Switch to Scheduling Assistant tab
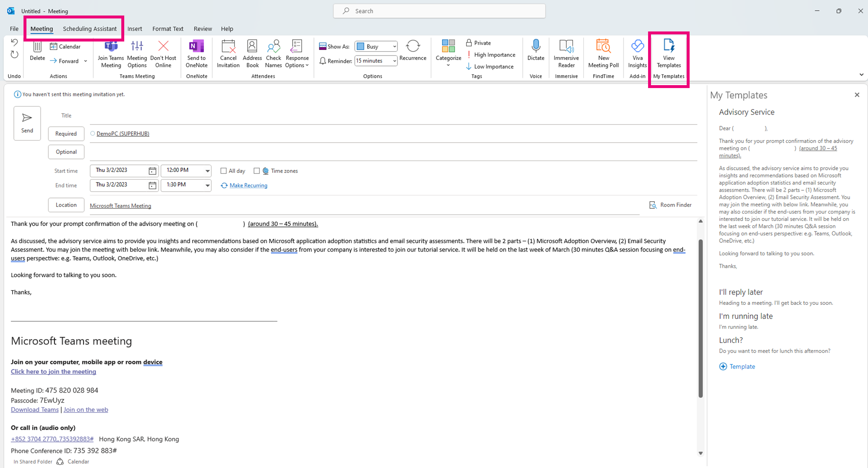The width and height of the screenshot is (868, 468). [x=90, y=29]
